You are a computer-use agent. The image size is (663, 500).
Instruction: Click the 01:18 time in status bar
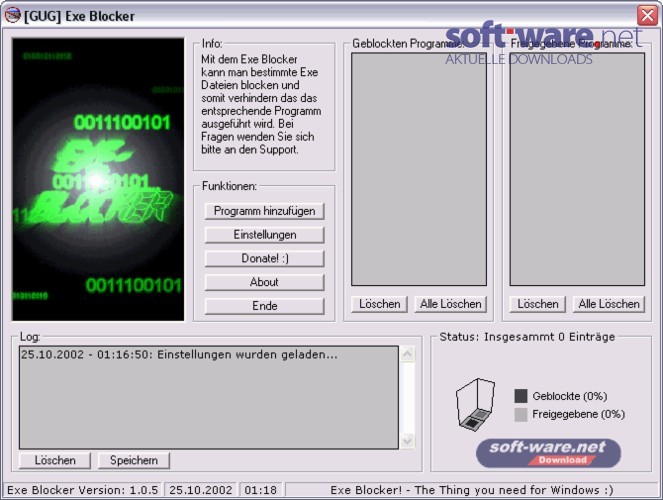(x=260, y=490)
